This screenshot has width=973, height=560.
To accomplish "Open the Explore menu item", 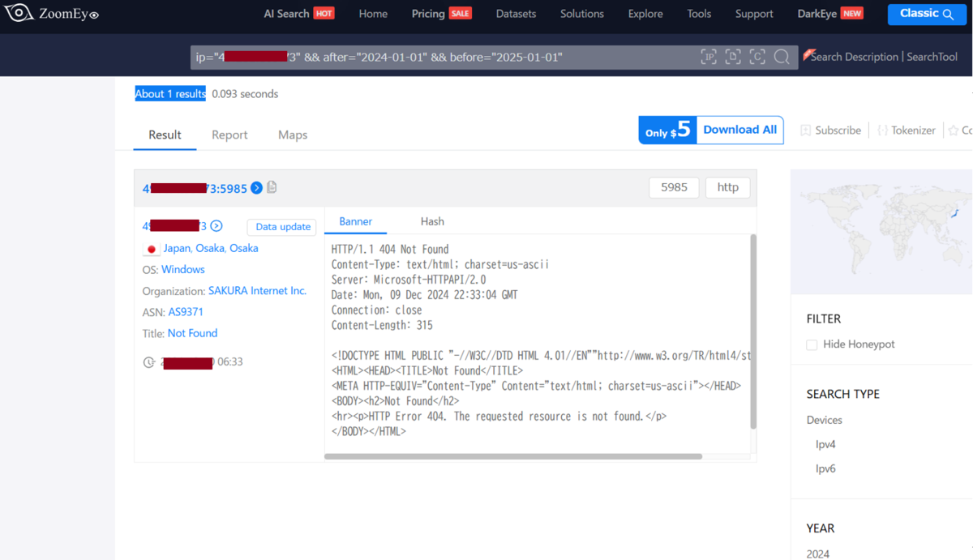I will pos(645,14).
